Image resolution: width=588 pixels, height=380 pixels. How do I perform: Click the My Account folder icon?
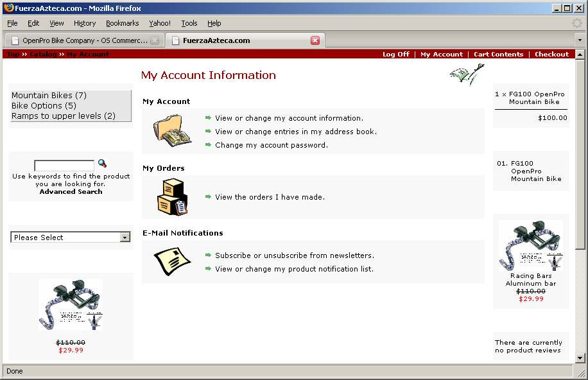click(x=171, y=130)
